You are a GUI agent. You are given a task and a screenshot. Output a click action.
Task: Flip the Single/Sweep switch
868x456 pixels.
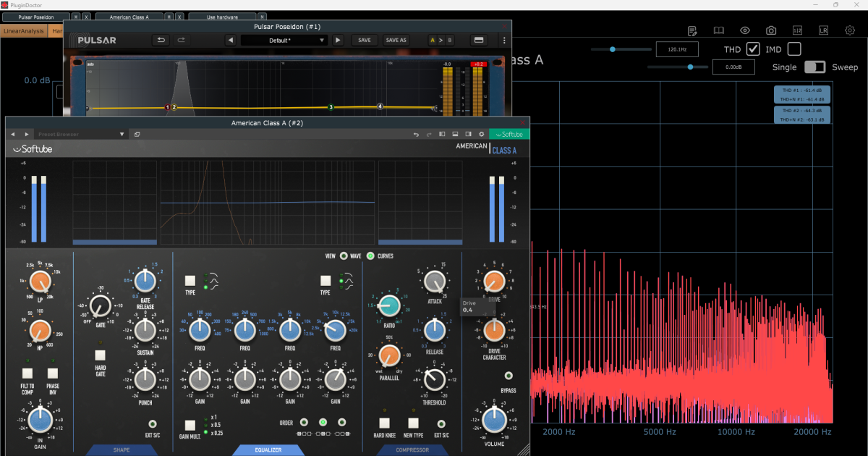coord(815,67)
